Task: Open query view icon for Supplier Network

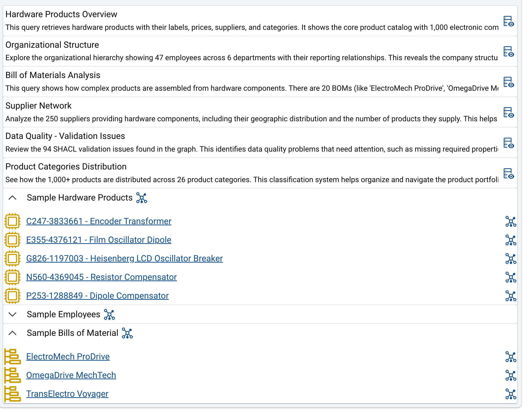Action: pyautogui.click(x=508, y=112)
